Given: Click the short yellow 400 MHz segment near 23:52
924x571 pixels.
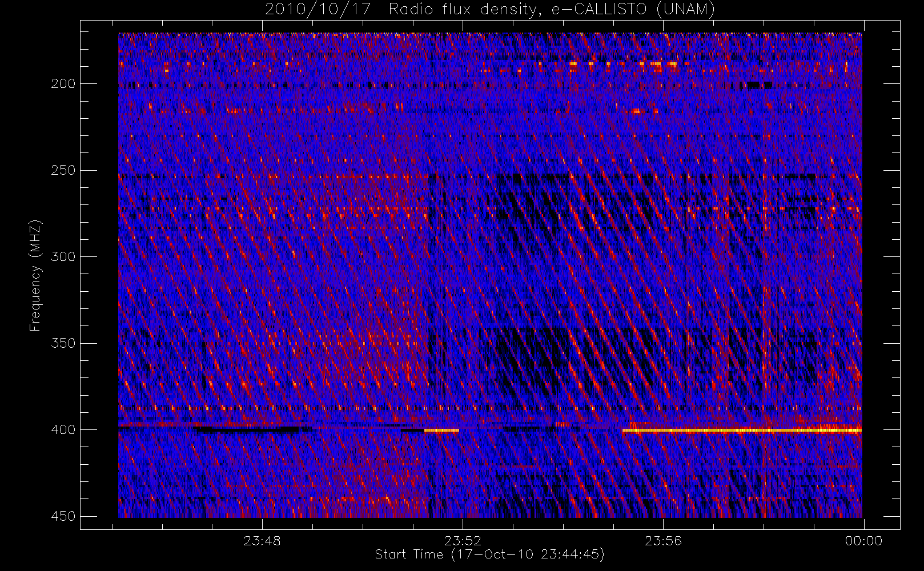Looking at the screenshot, I should (441, 430).
